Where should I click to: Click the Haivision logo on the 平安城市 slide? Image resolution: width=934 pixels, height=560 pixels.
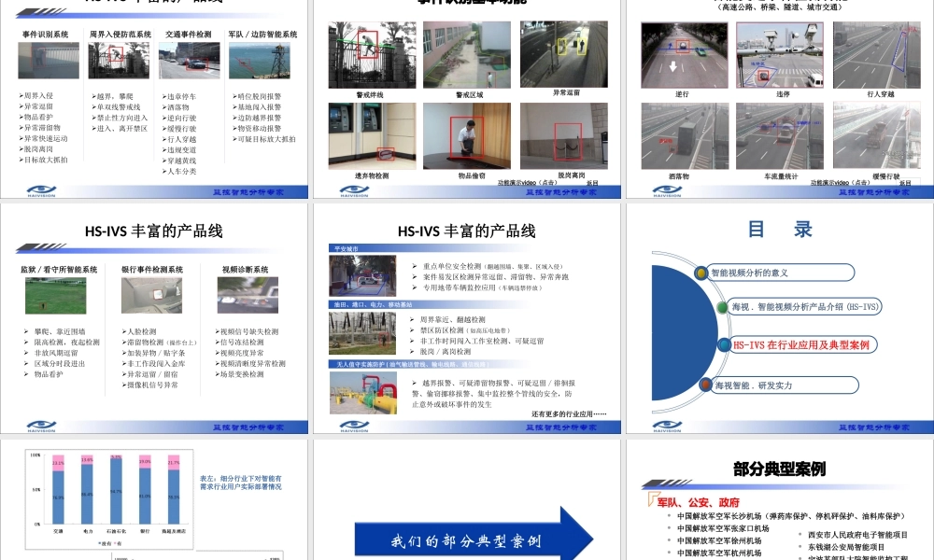[354, 427]
